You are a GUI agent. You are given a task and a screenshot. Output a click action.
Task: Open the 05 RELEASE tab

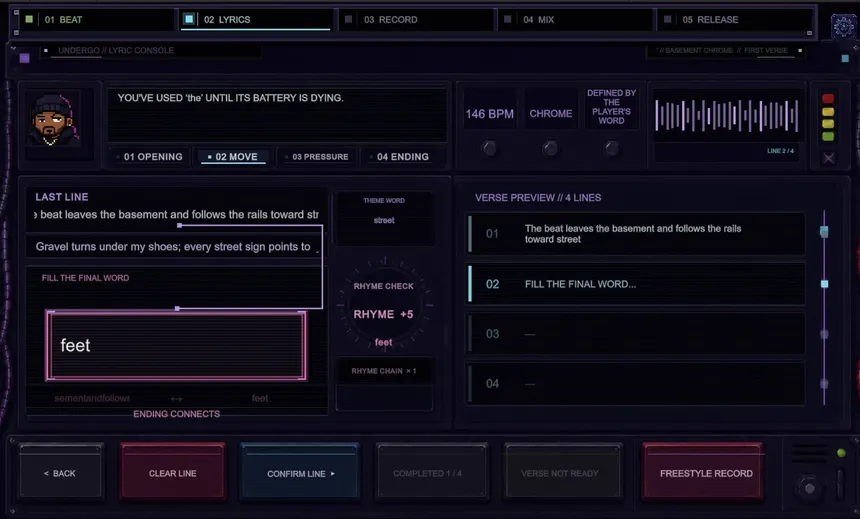[x=735, y=20]
